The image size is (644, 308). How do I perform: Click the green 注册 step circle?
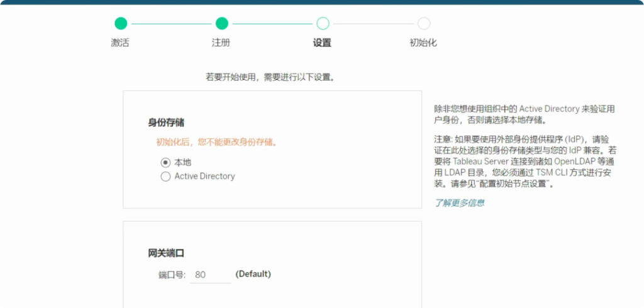[x=221, y=24]
